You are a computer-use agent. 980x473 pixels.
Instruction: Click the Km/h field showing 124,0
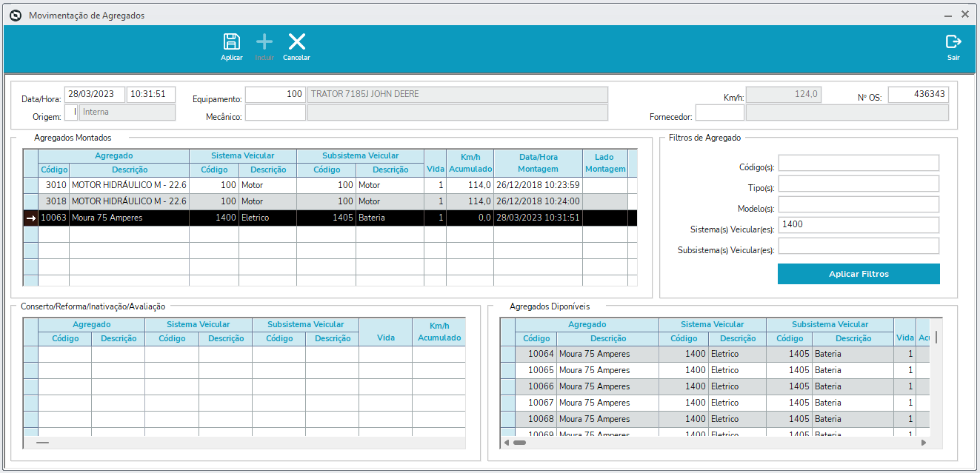[x=784, y=95]
